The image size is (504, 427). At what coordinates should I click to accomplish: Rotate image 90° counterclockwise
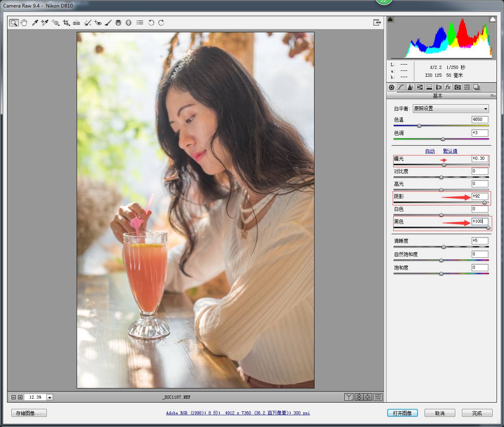[x=151, y=23]
